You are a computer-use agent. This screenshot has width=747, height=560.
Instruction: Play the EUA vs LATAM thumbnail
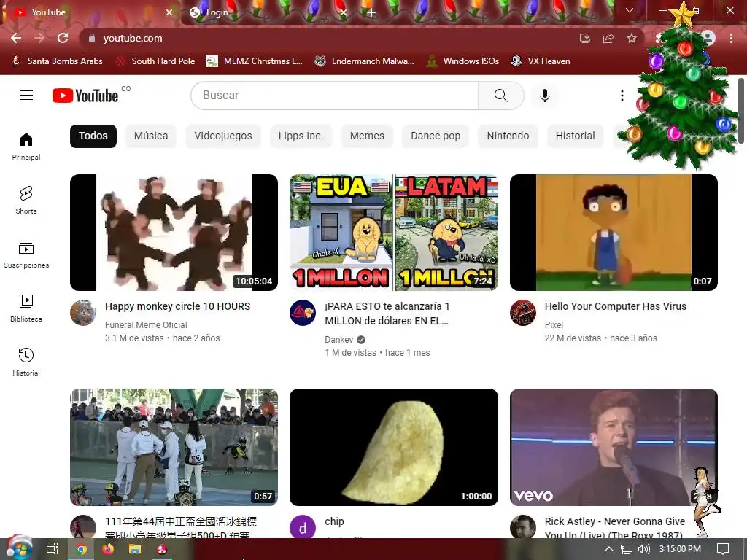tap(394, 233)
